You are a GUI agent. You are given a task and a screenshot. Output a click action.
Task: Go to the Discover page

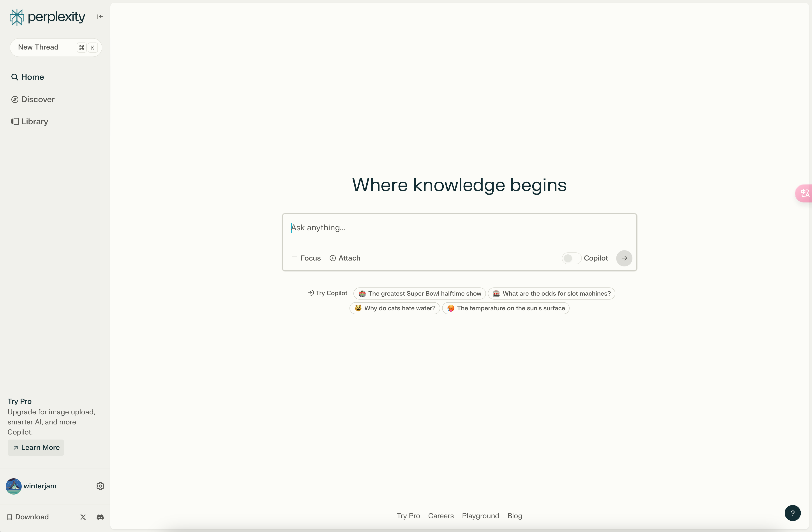[33, 99]
